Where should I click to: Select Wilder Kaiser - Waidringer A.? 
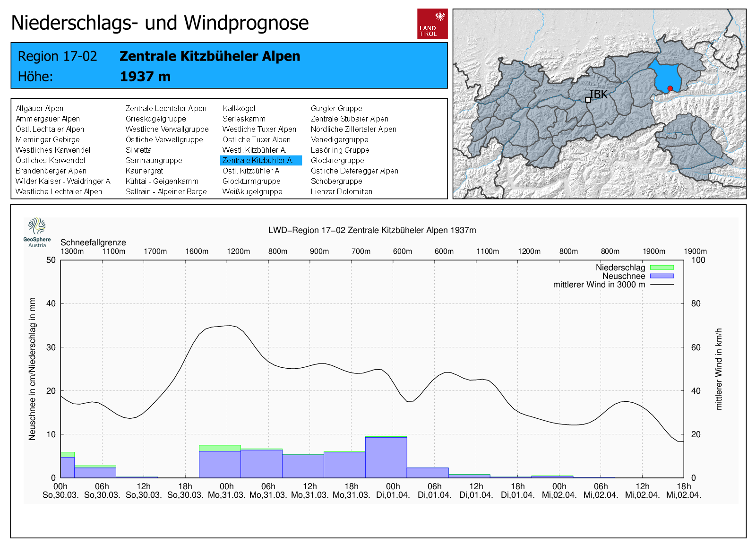(x=63, y=182)
